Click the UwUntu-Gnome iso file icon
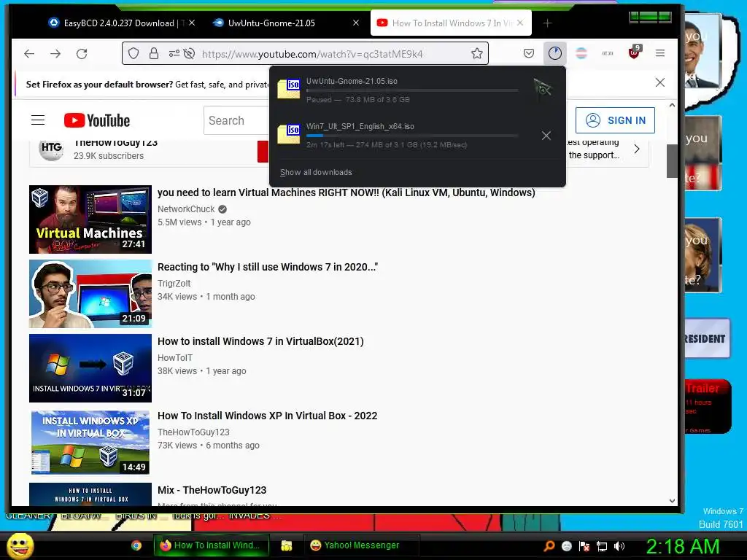The image size is (747, 560). click(x=289, y=89)
